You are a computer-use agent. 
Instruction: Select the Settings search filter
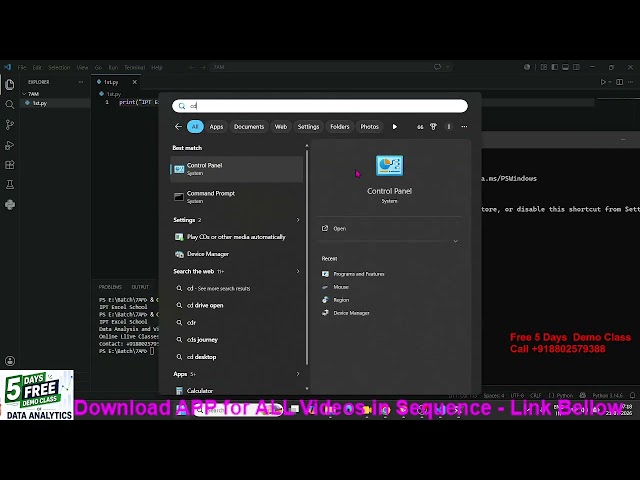pyautogui.click(x=308, y=127)
